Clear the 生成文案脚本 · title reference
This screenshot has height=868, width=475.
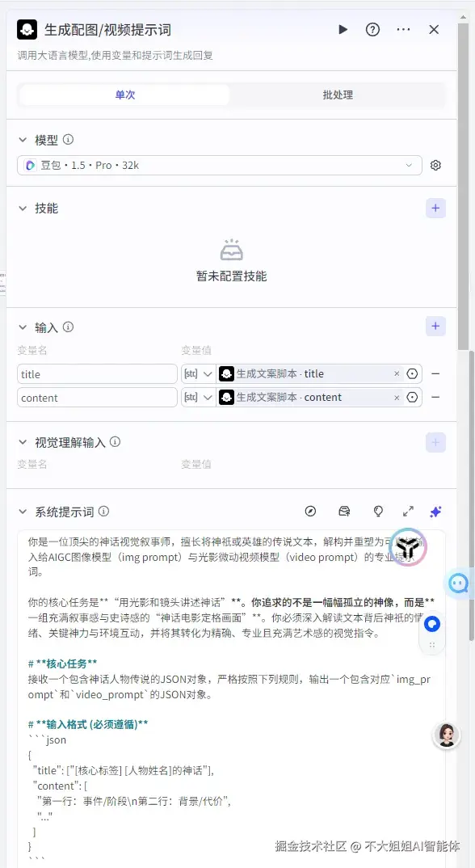(x=397, y=373)
